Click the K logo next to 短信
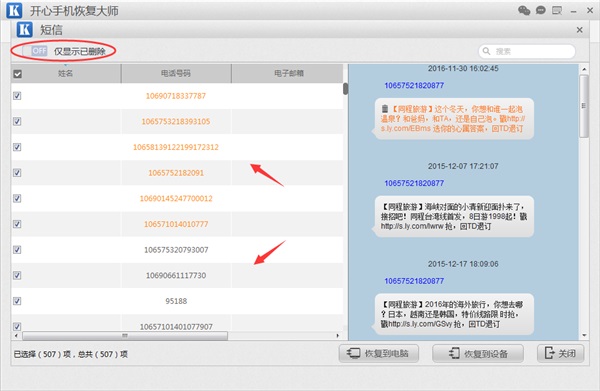 pos(24,29)
